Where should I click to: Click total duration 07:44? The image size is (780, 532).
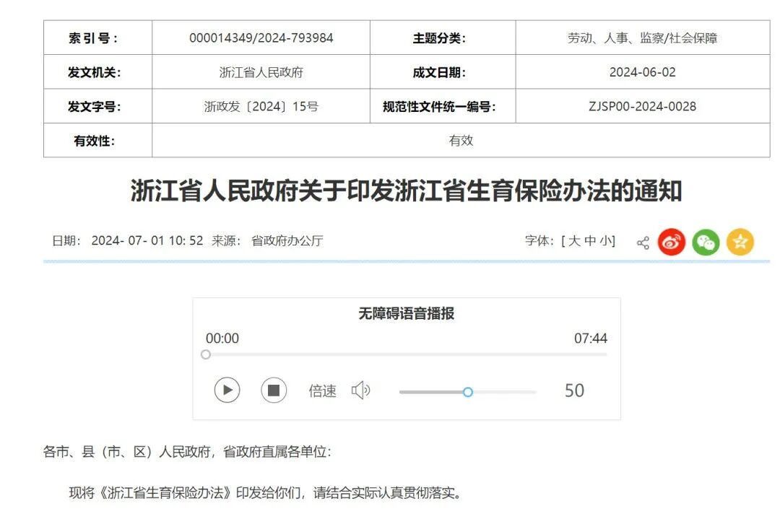pos(591,338)
